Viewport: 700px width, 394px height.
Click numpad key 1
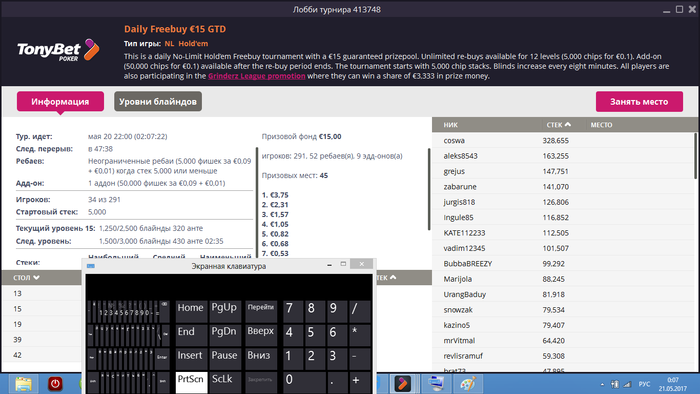click(293, 359)
